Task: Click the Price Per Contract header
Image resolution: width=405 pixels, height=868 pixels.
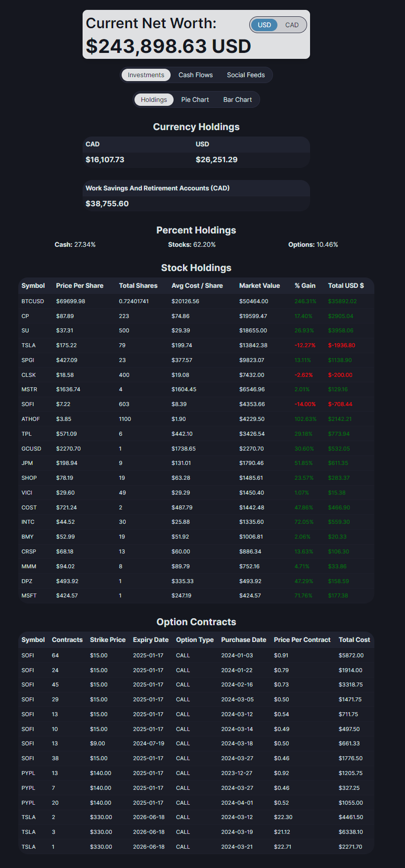Action: 302,640
